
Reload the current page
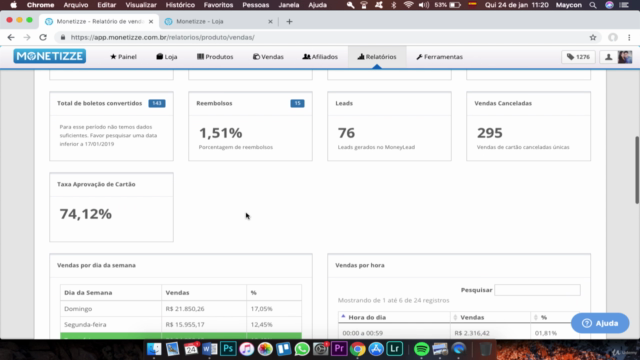[43, 37]
